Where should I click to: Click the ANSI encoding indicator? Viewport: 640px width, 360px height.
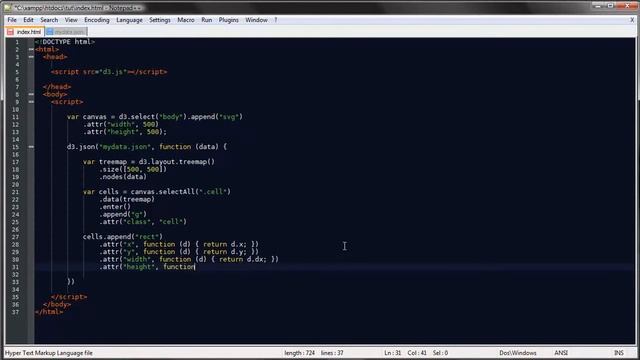(561, 353)
